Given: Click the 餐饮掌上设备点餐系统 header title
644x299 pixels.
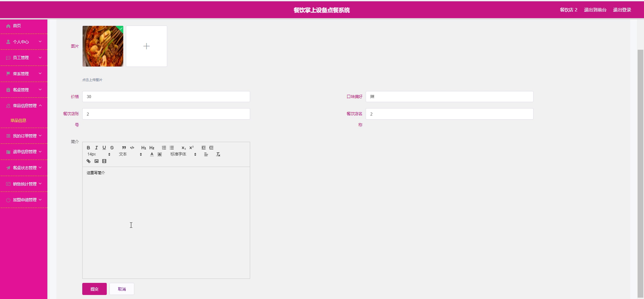Looking at the screenshot, I should pyautogui.click(x=322, y=10).
